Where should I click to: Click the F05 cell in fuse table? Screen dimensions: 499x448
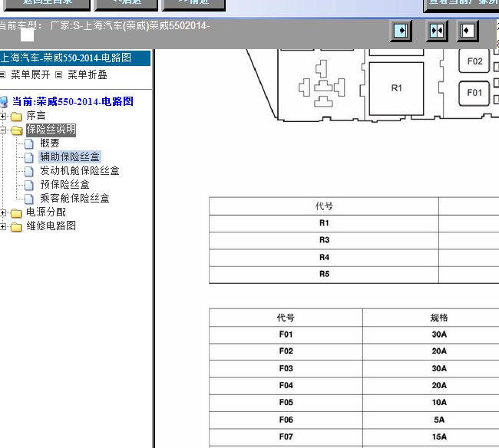[x=286, y=403]
